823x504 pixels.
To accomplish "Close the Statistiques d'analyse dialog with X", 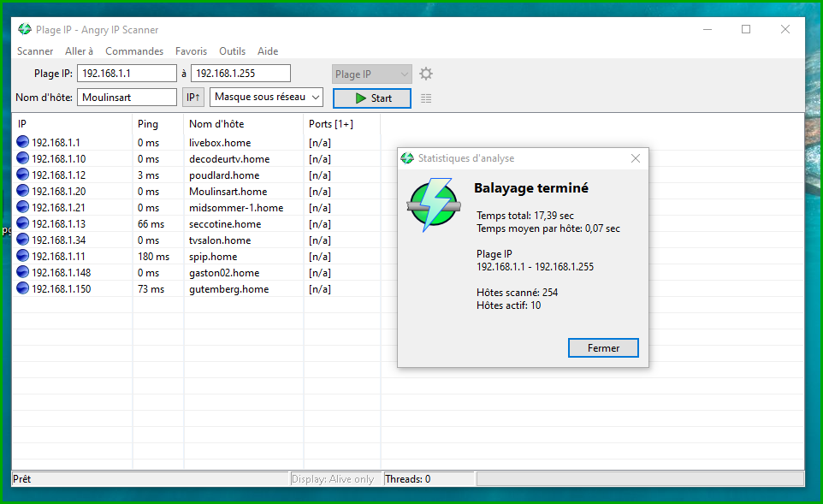I will click(x=635, y=158).
